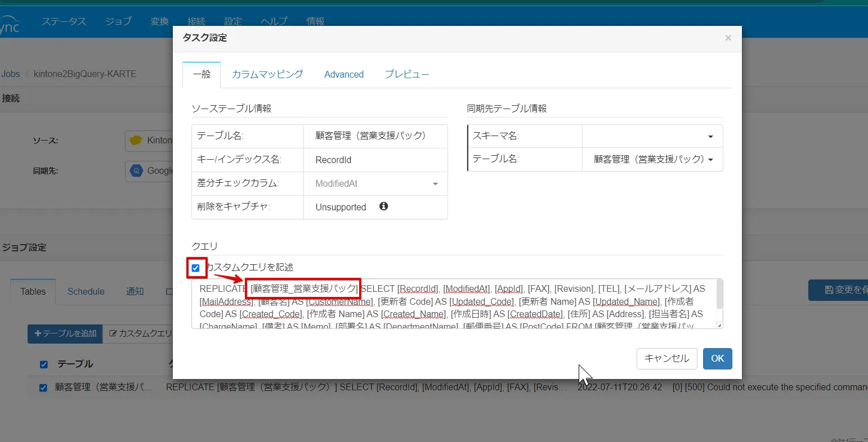The height and width of the screenshot is (442, 868).
Task: Click the Kintone source connection icon
Action: pyautogui.click(x=136, y=141)
